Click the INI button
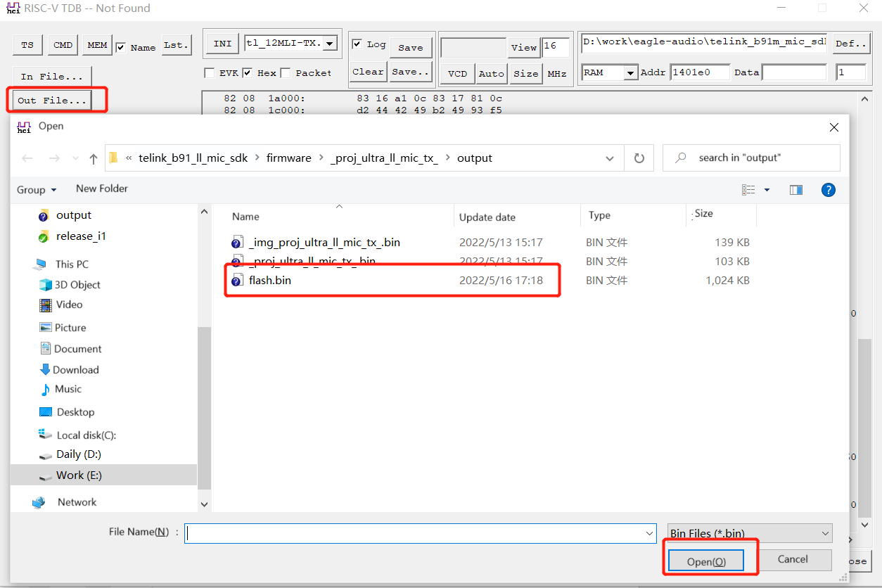Image resolution: width=882 pixels, height=588 pixels. coord(222,43)
